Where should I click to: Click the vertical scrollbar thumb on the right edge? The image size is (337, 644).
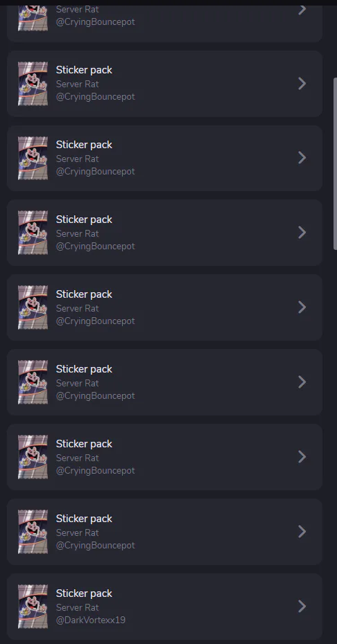coord(335,163)
